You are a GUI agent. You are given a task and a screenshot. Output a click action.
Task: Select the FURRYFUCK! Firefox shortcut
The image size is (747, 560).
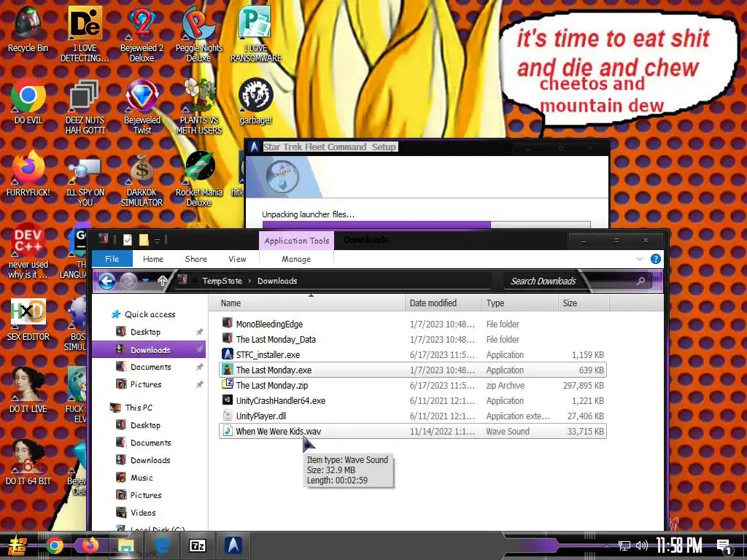click(x=28, y=174)
